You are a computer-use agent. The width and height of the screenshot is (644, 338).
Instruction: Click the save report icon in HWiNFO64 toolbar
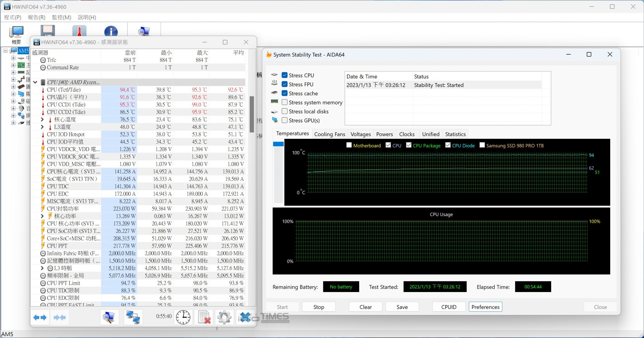click(47, 31)
